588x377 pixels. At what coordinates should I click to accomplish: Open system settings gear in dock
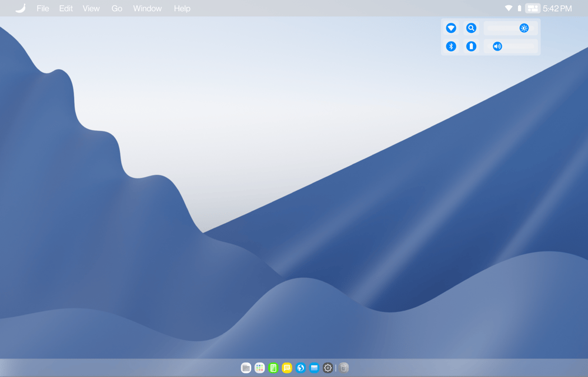328,368
